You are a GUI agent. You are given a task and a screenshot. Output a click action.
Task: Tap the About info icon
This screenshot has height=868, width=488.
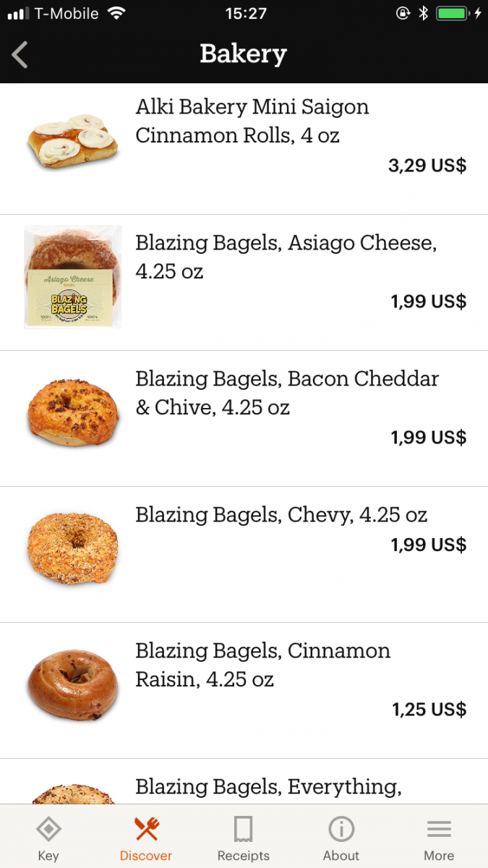[341, 830]
